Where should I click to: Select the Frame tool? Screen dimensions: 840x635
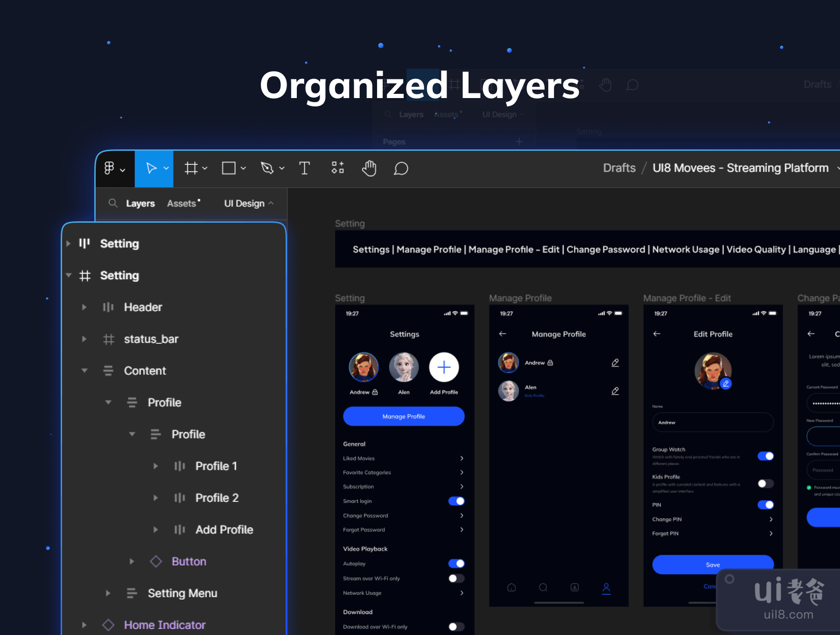[191, 168]
